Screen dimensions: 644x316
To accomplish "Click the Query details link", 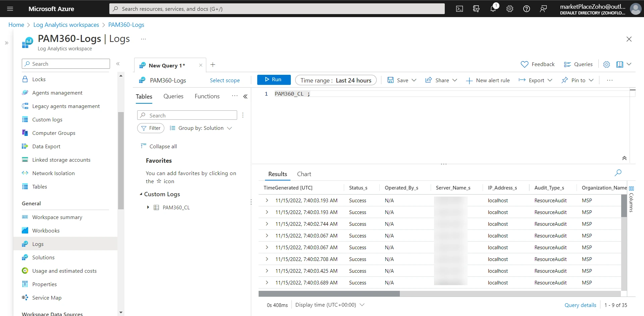I will [x=580, y=305].
